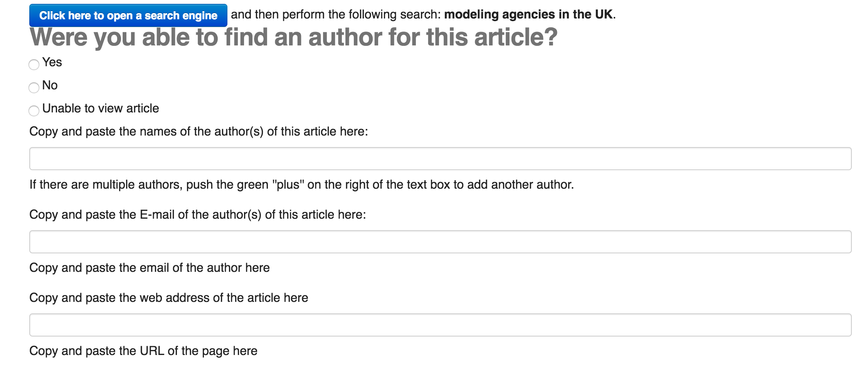Click the 'Yes' option label text

point(52,62)
